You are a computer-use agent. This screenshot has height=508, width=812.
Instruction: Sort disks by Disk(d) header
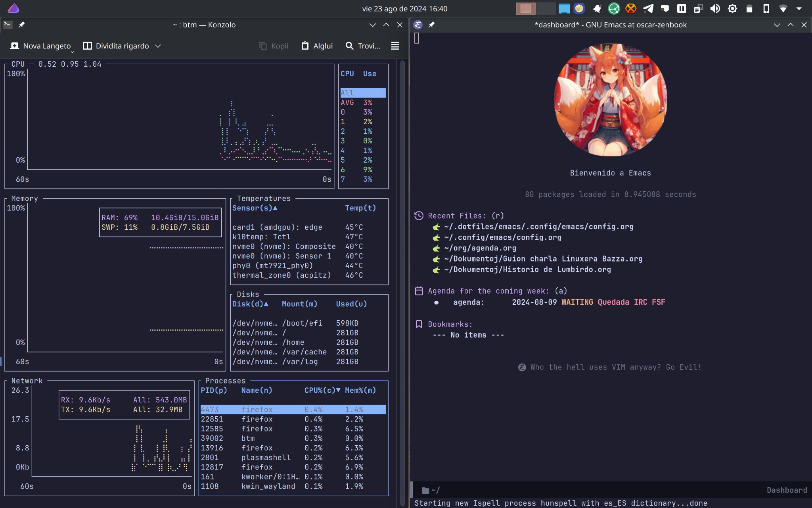click(250, 304)
